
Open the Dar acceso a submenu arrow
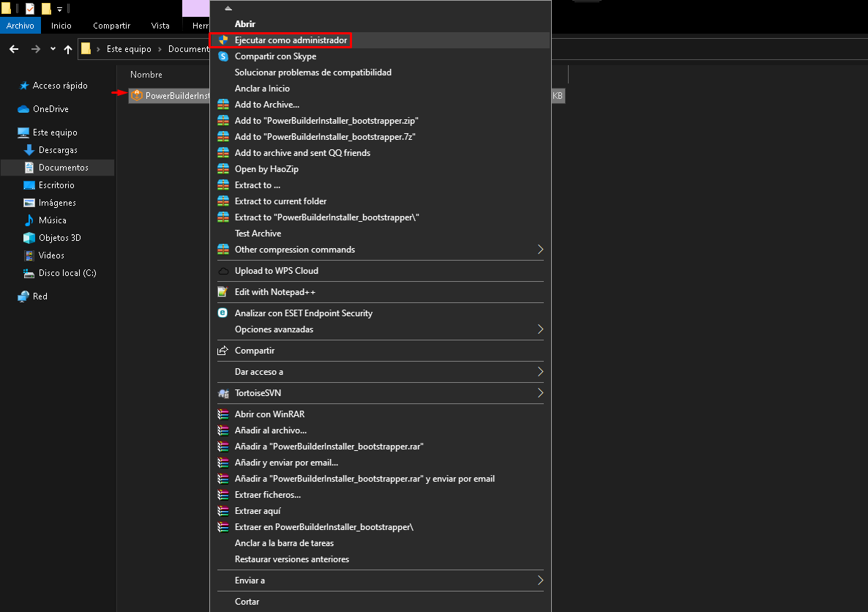[x=540, y=372]
